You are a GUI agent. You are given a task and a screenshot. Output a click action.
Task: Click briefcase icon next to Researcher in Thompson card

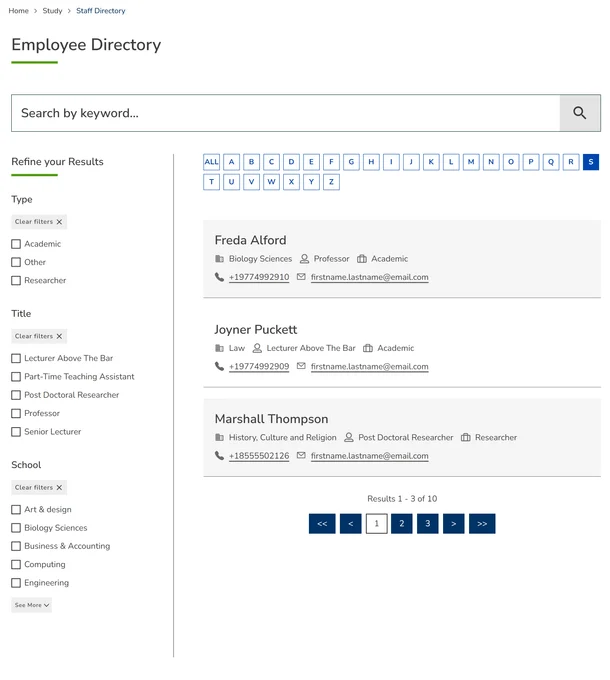coord(466,437)
